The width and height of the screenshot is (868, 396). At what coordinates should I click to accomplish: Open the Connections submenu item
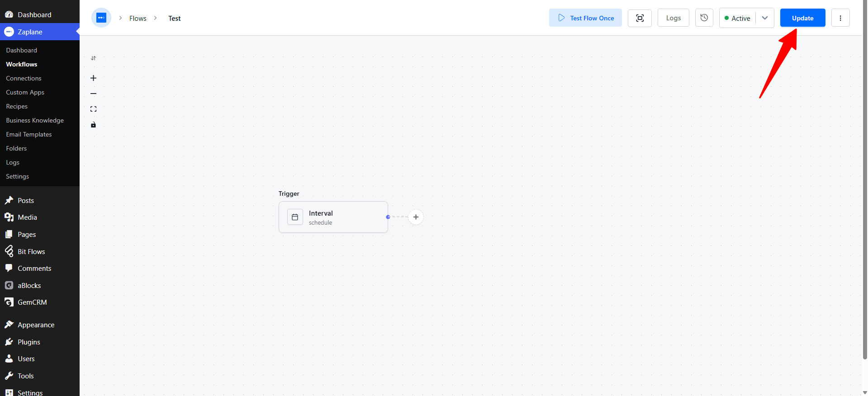[x=24, y=78]
